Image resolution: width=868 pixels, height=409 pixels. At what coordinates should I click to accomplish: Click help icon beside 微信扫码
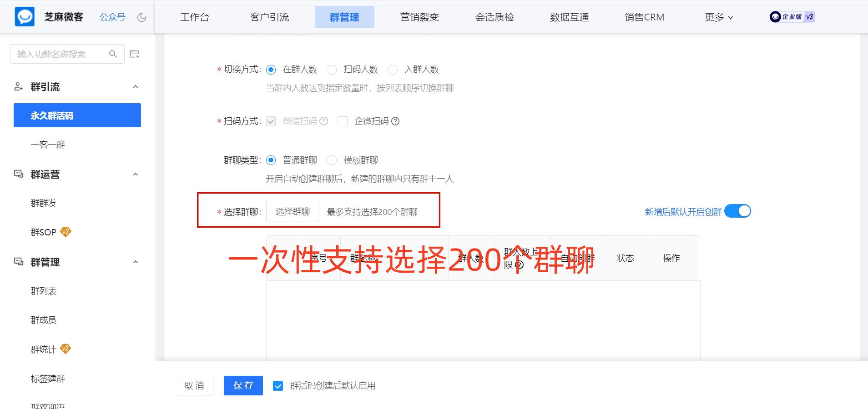pyautogui.click(x=324, y=121)
